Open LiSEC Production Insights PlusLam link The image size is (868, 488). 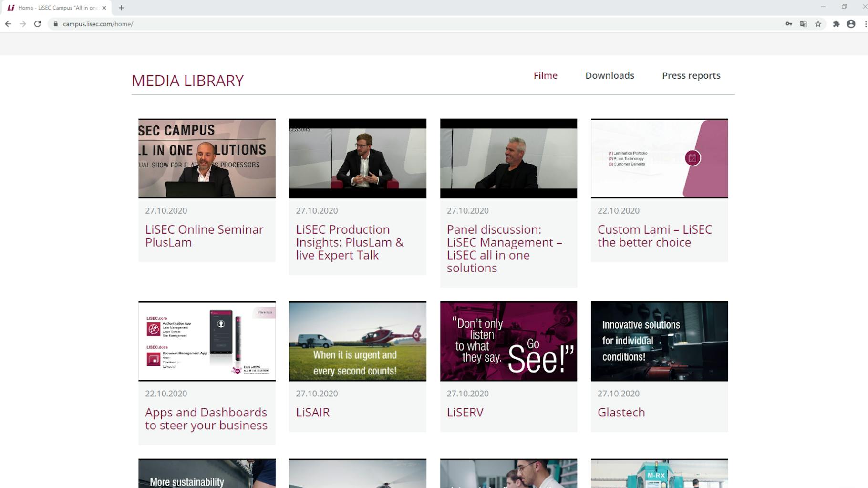[x=350, y=242]
